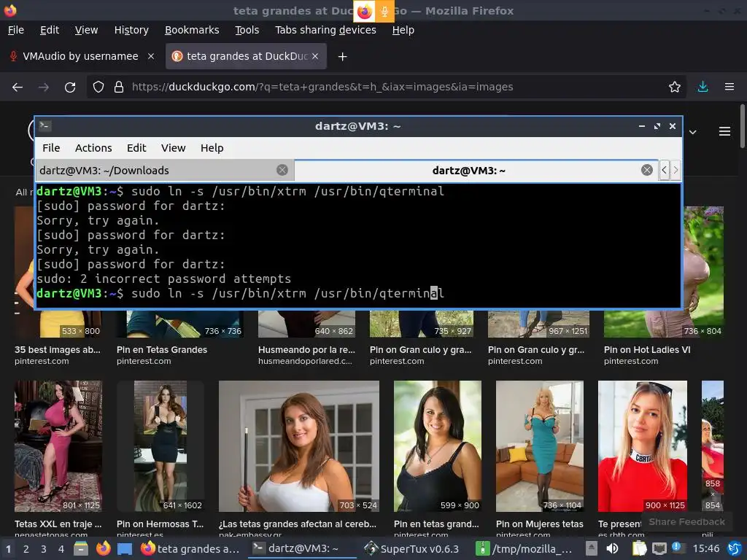Screen dimensions: 747x560
Task: Switch to workspace 2 in taskbar
Action: (26, 549)
